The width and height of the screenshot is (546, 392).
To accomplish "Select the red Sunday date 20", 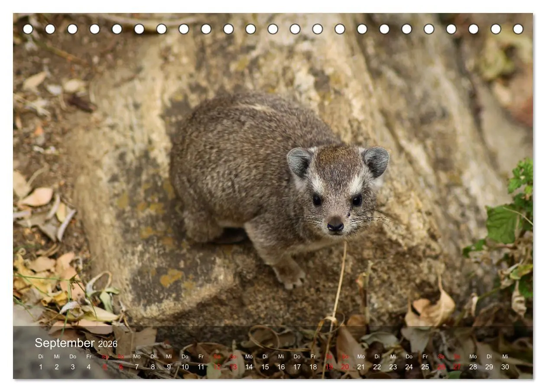I will (x=345, y=367).
